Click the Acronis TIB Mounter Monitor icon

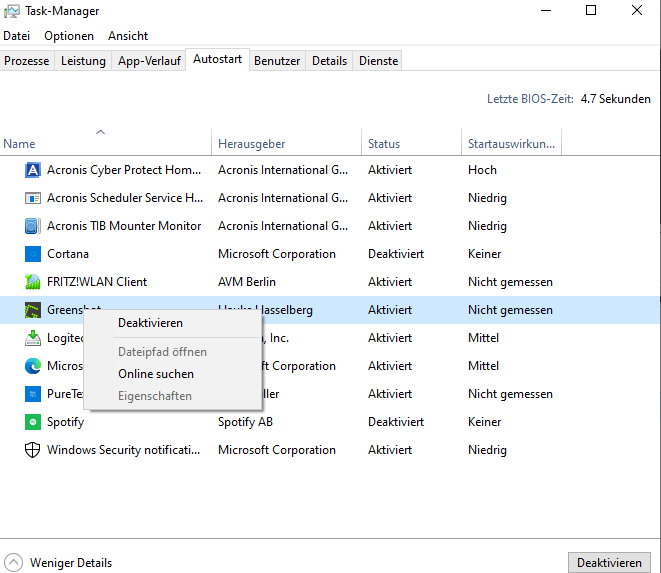coord(31,226)
